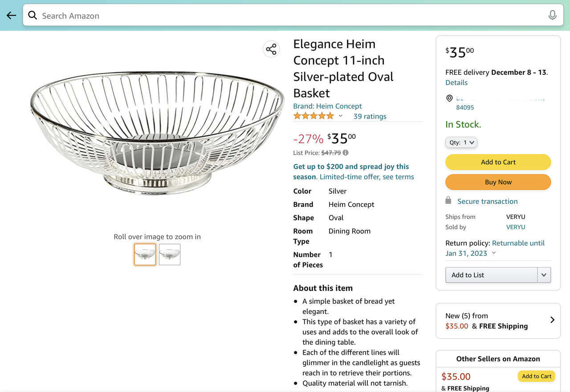Click the list price info icon

pos(346,153)
